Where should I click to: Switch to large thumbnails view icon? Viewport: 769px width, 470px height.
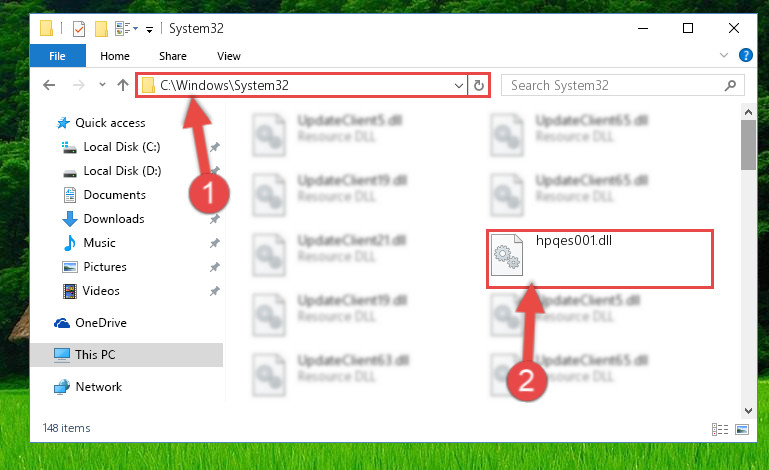pyautogui.click(x=742, y=430)
